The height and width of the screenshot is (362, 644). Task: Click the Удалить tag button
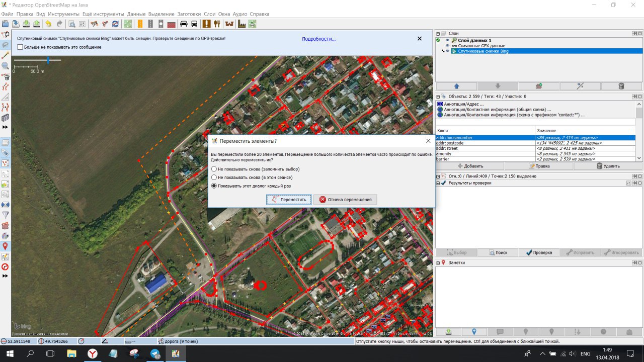pos(607,166)
